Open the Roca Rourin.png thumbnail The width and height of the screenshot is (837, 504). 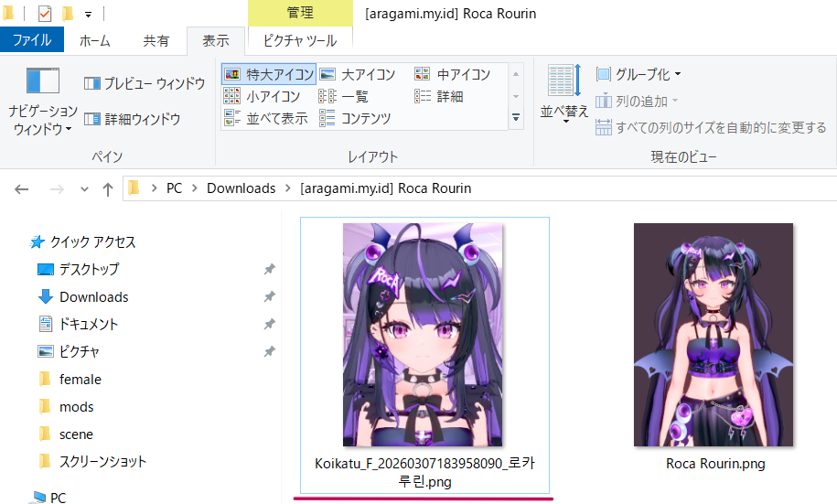(x=714, y=334)
